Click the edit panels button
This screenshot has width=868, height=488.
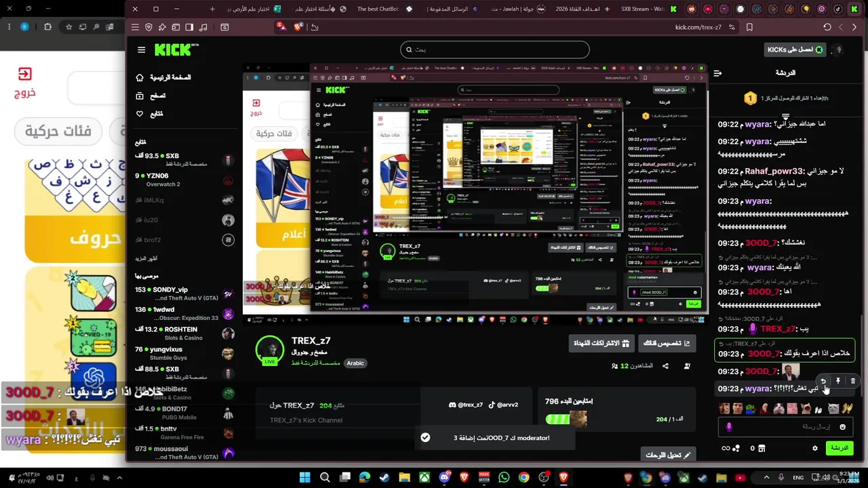pyautogui.click(x=668, y=455)
